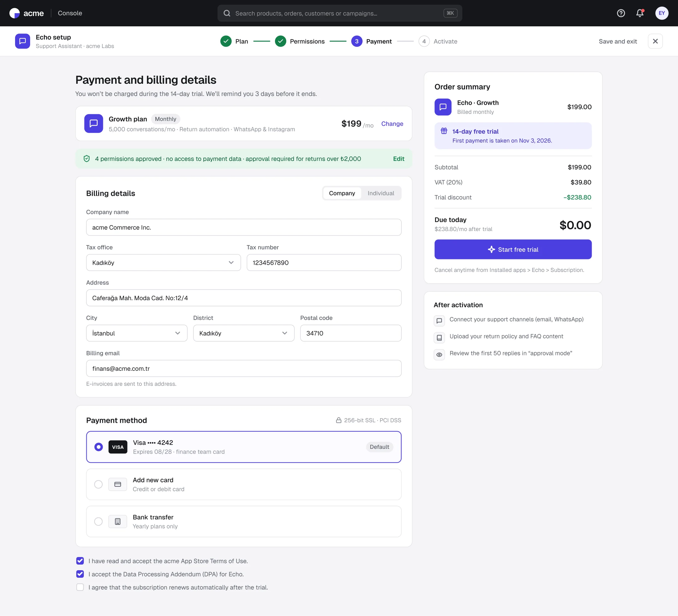Click the Echo Growth order summary icon
The image size is (678, 616).
click(443, 107)
